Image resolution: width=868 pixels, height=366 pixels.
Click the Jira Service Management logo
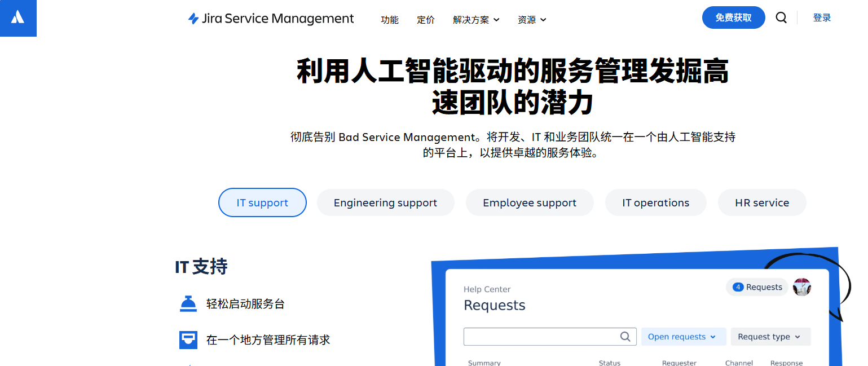pos(271,19)
